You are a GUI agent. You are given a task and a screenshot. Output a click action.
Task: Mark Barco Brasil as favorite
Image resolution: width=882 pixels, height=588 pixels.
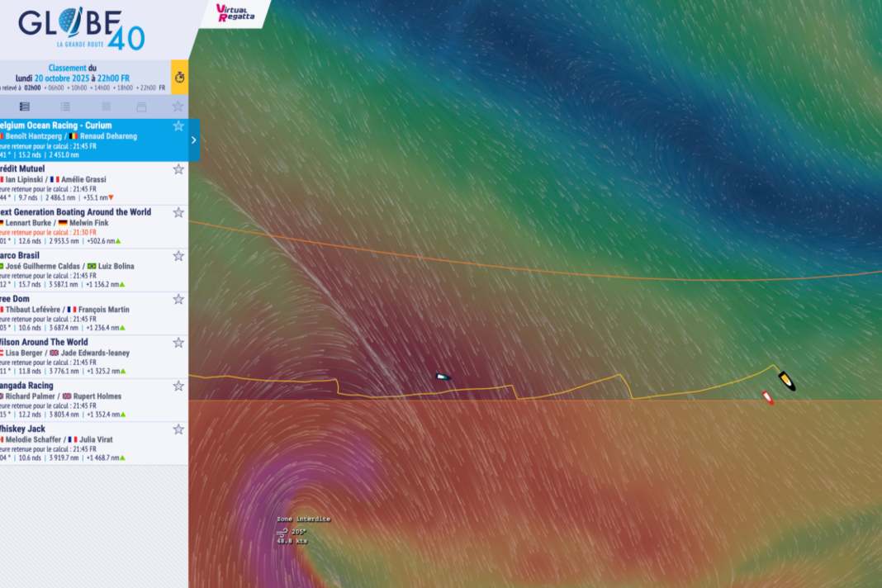click(x=178, y=256)
